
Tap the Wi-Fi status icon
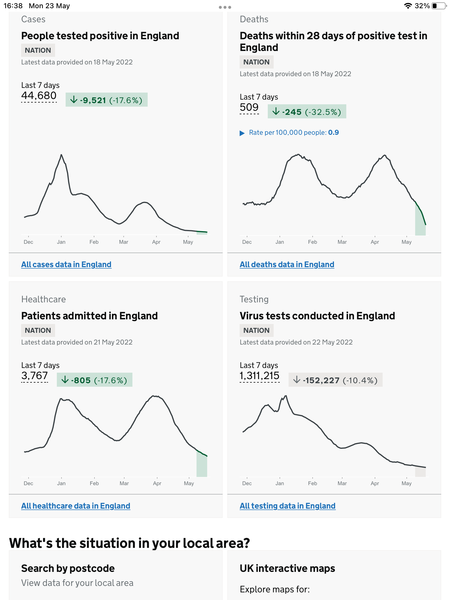click(408, 6)
